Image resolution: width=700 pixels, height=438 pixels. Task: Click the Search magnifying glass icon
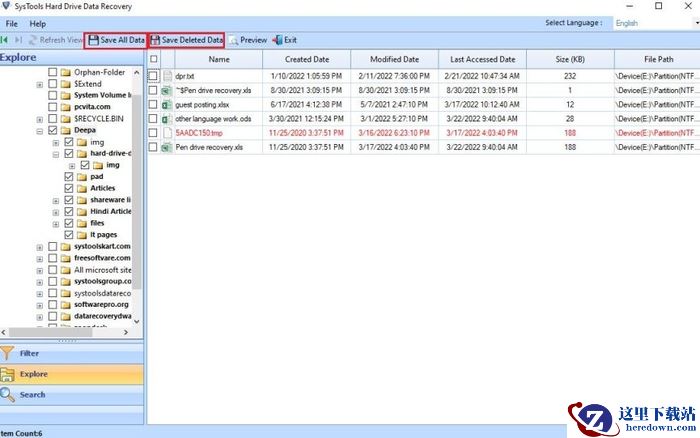(x=7, y=395)
